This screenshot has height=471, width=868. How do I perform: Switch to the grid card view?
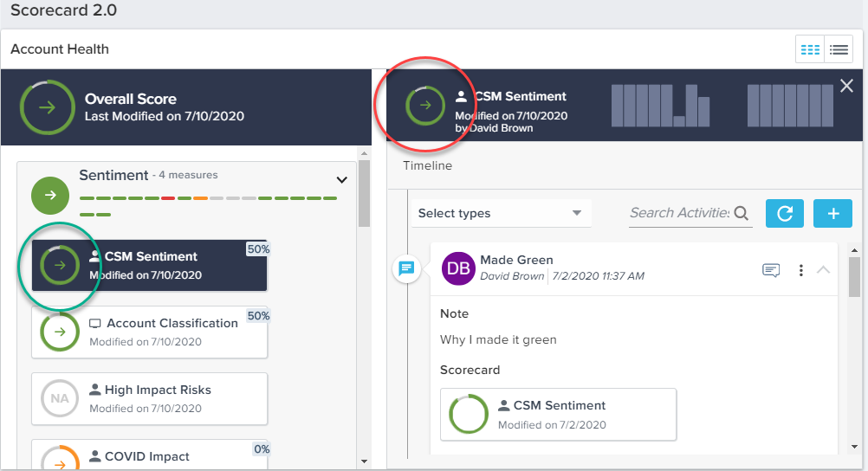(810, 50)
